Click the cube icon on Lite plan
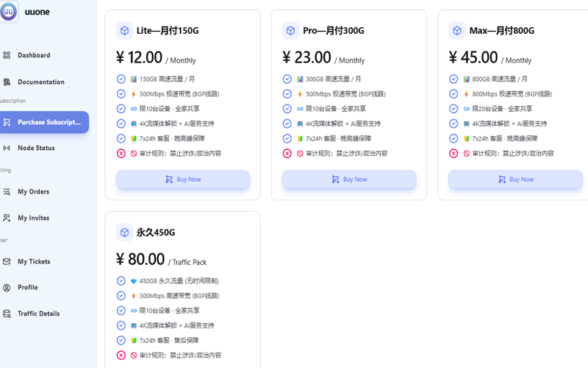This screenshot has width=588, height=368. pyautogui.click(x=123, y=31)
